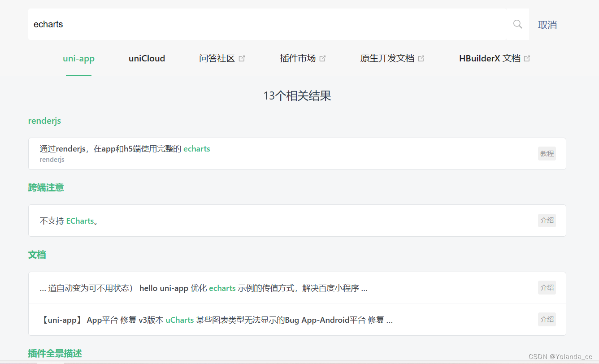Click the external link icon beside HBuilderX 文档

coord(528,58)
